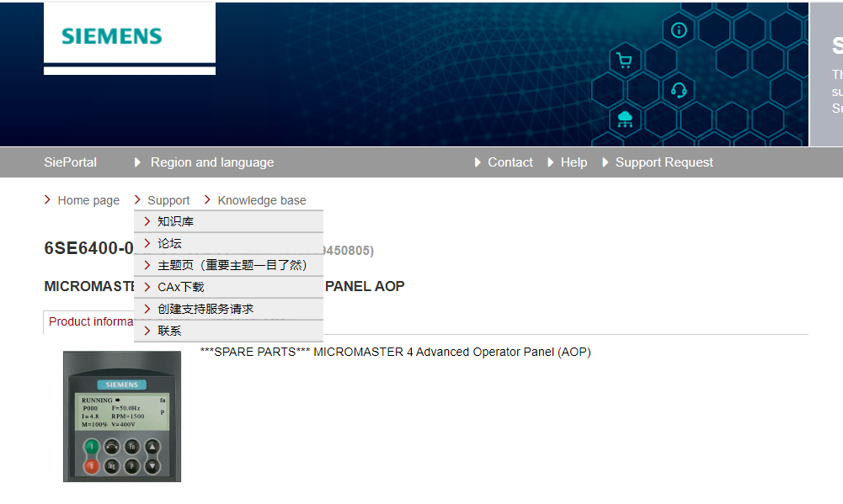Select 知识库 from the Support dropdown
Screen dimensions: 843x504
(x=175, y=221)
